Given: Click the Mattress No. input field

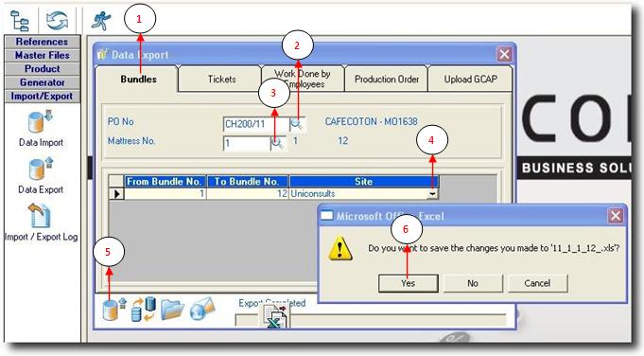Looking at the screenshot, I should pyautogui.click(x=247, y=144).
